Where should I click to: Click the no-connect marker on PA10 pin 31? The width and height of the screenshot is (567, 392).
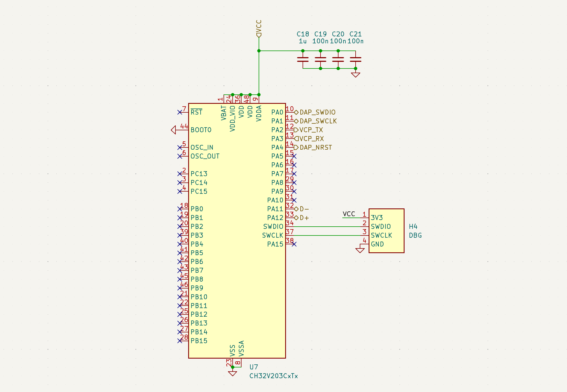(x=294, y=200)
